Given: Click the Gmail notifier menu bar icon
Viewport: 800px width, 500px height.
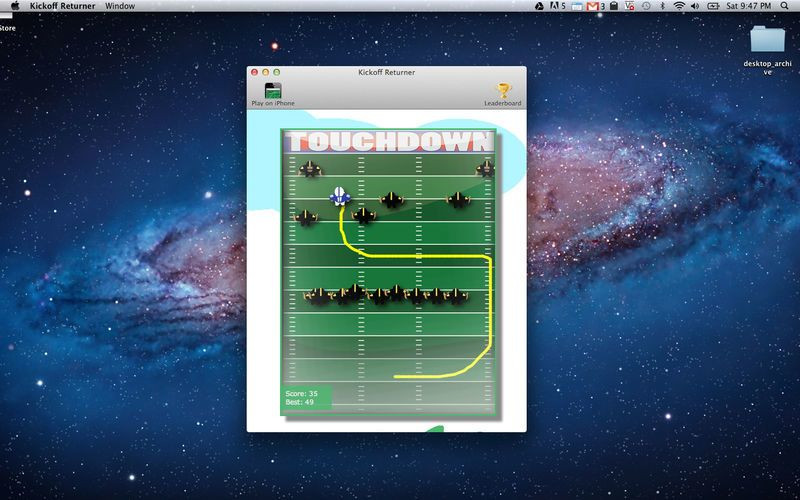Looking at the screenshot, I should click(x=595, y=6).
